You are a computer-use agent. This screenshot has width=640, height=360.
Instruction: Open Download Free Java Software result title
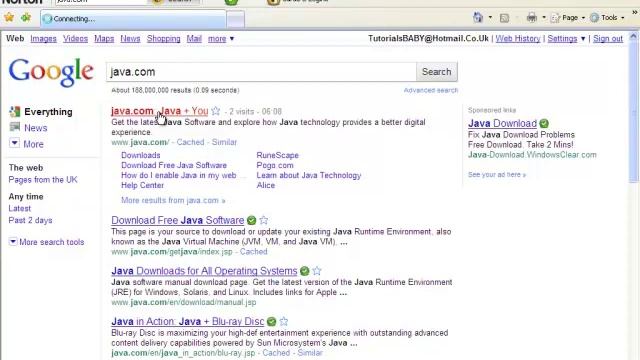coord(178,220)
